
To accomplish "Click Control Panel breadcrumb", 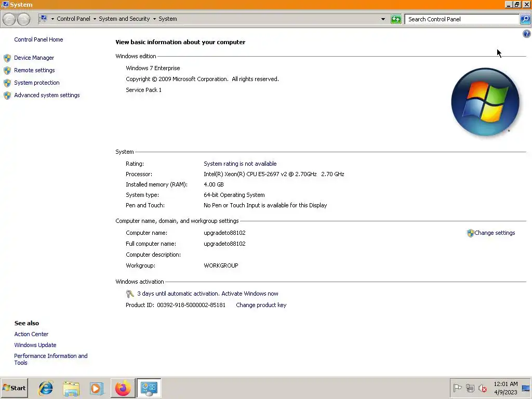I will coord(73,19).
